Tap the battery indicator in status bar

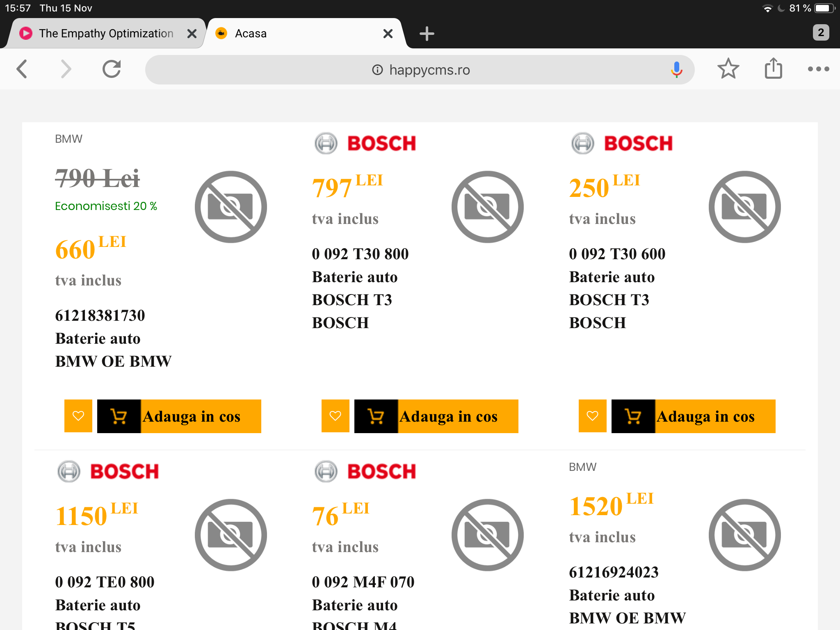coord(825,8)
